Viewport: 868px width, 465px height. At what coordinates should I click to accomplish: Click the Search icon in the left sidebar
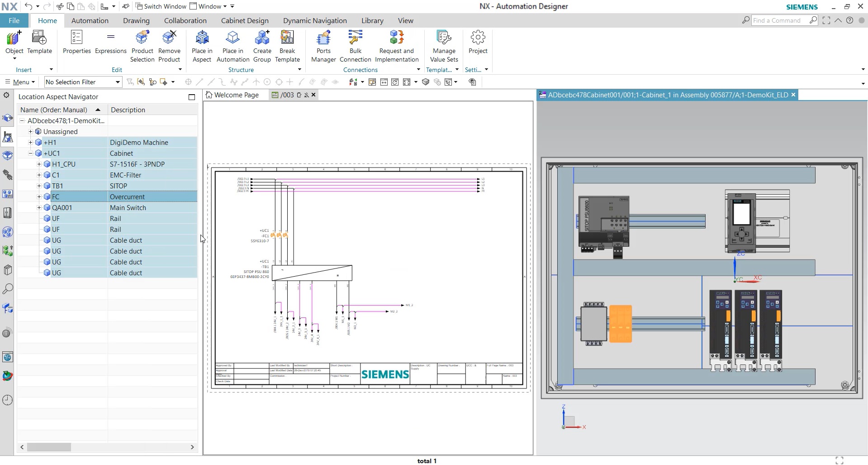[7, 289]
